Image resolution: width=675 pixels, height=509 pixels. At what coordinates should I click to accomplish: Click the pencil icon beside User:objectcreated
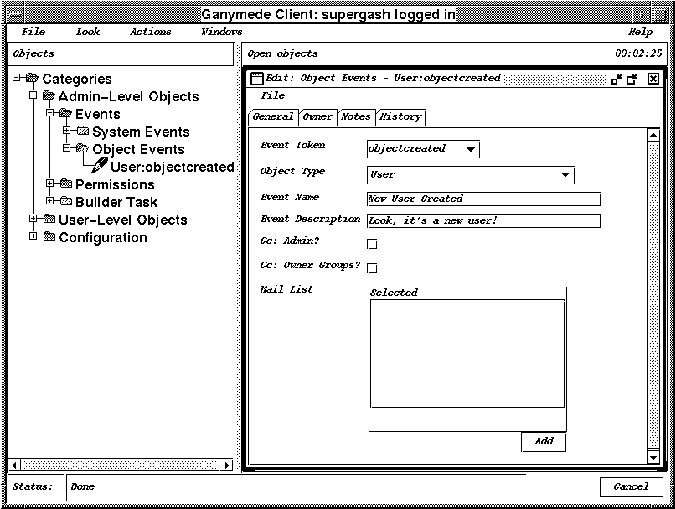click(x=99, y=166)
